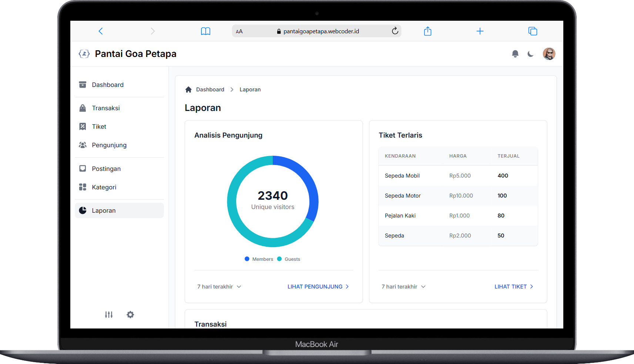Screen dimensions: 634x364
Task: Click the Pejalan Kaki row name
Action: click(400, 216)
